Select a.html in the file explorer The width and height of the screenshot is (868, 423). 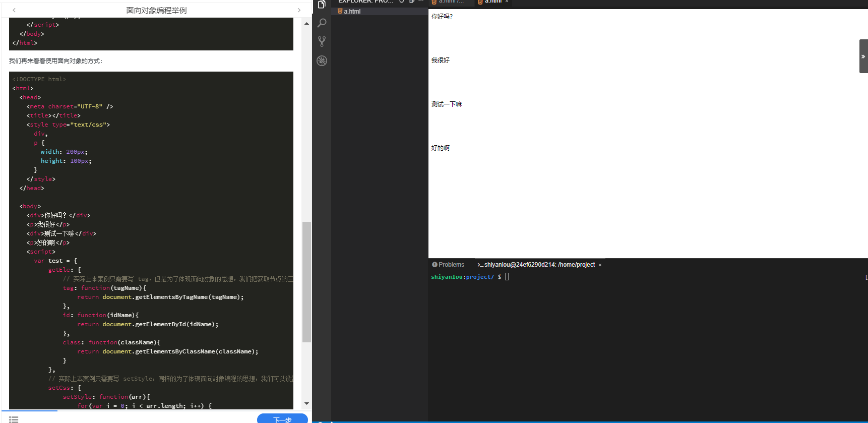(x=352, y=12)
